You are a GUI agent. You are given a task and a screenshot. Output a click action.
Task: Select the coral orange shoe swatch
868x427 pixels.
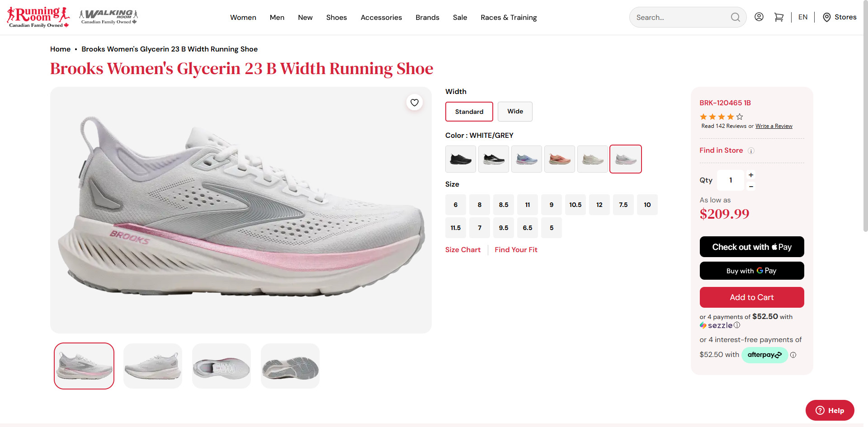tap(560, 159)
